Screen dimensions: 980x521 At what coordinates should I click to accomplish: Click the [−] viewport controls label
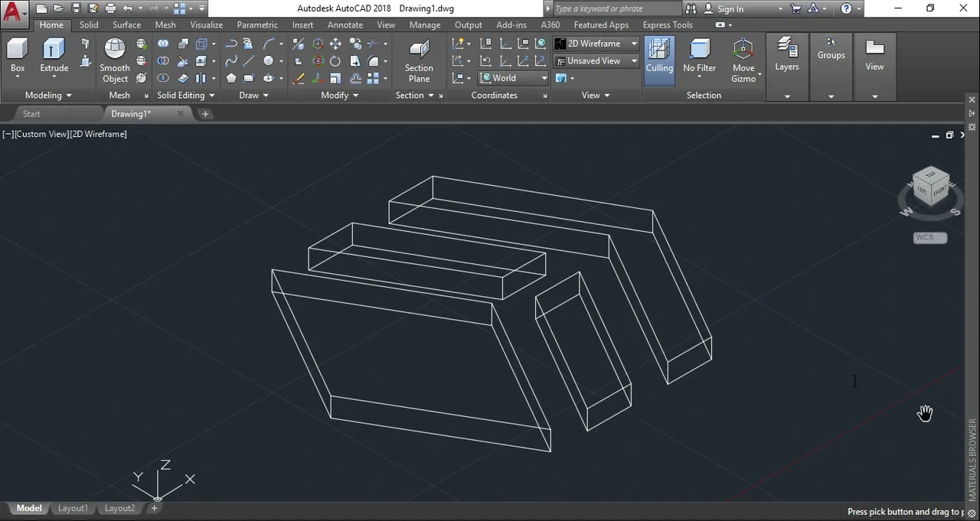point(8,134)
